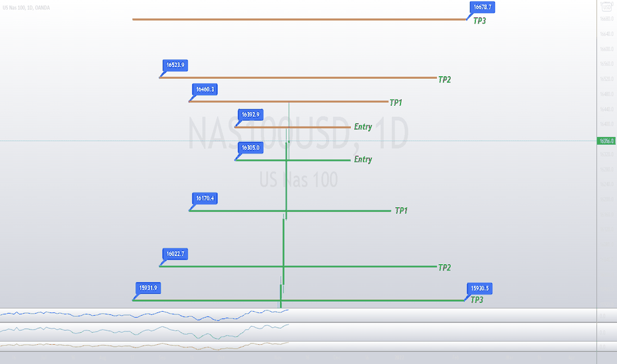Viewport: 617px width, 364px height.
Task: Click the 16440.0 price axis label
Action: pos(606,109)
